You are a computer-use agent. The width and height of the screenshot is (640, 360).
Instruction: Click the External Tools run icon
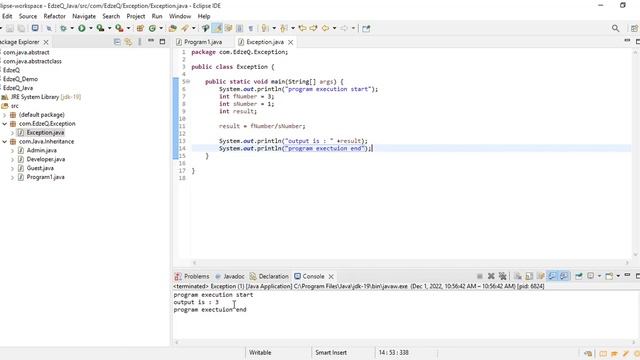(x=119, y=28)
